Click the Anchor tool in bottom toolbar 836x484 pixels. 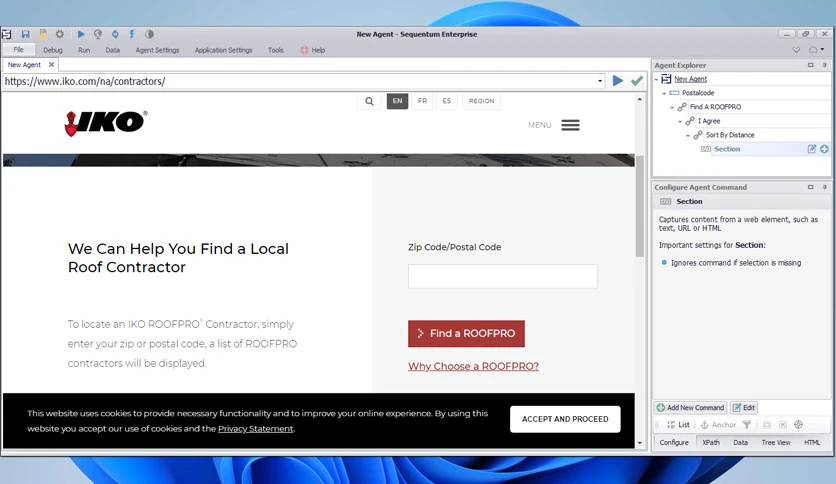pyautogui.click(x=718, y=424)
